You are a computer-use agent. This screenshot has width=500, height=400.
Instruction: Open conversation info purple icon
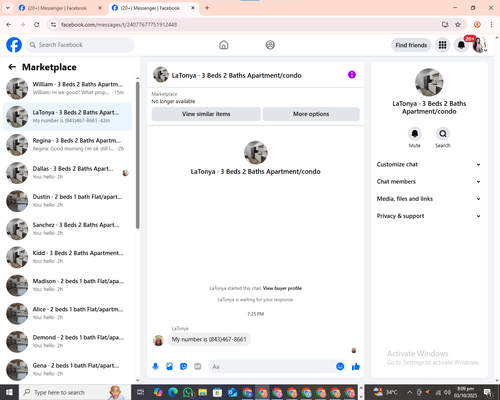click(352, 75)
